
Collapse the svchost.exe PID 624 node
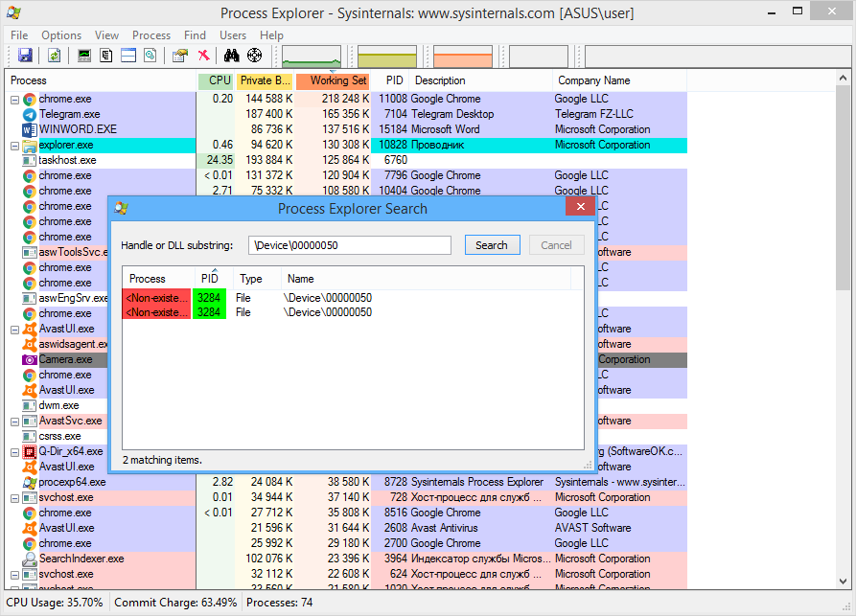(14, 575)
